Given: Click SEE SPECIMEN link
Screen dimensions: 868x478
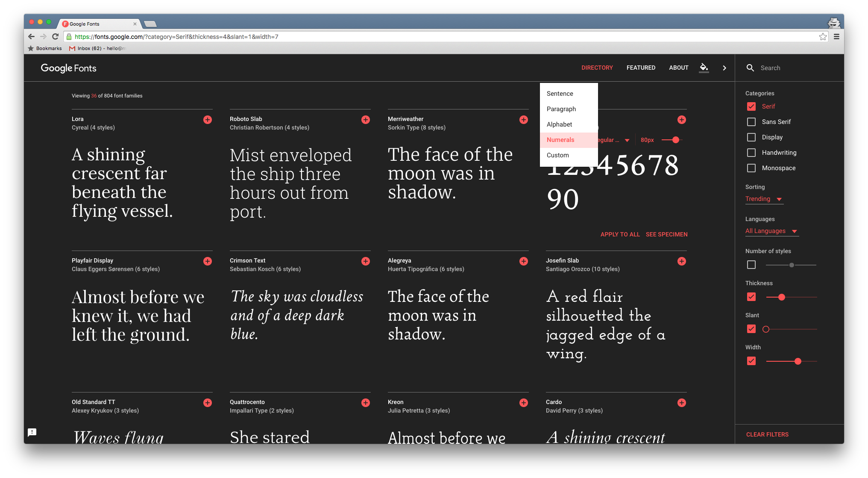Looking at the screenshot, I should [x=667, y=235].
